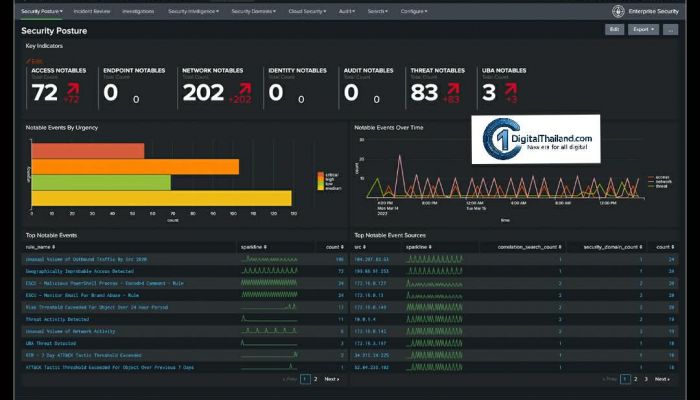700x400 pixels.
Task: Open Geographically Improbable Access Detected rule
Action: (80, 270)
